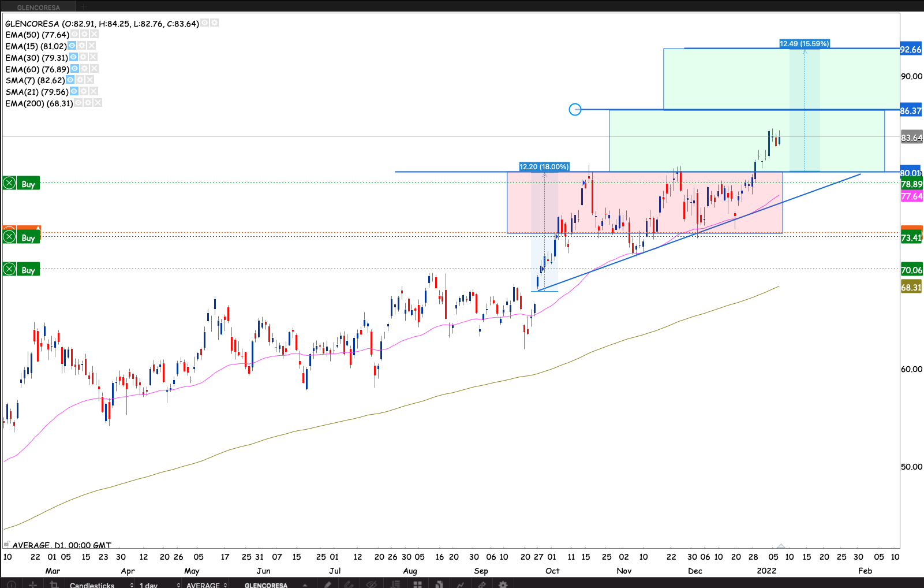Cancel the Buy order at 70.06
The image size is (924, 588).
tap(9, 270)
